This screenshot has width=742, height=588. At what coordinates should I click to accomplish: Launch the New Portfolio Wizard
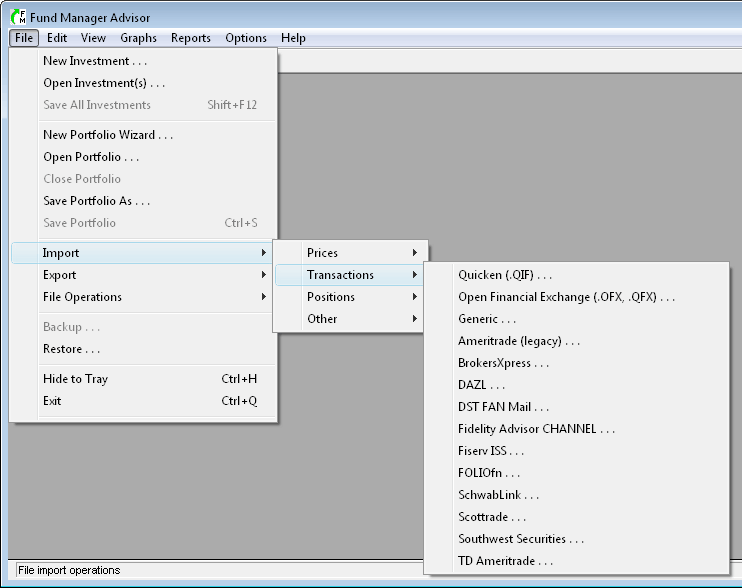pyautogui.click(x=143, y=135)
